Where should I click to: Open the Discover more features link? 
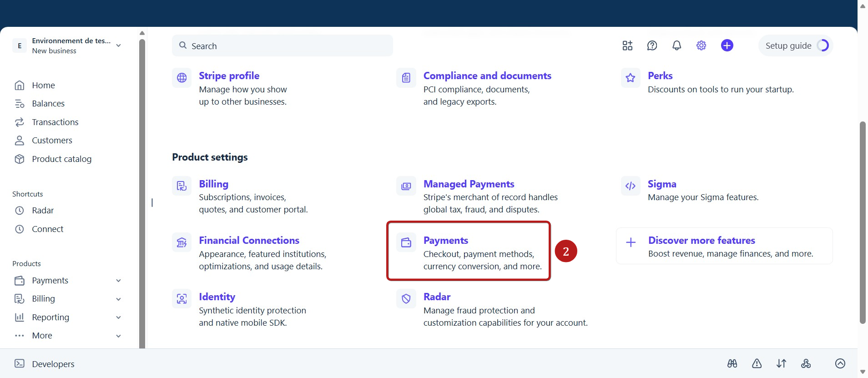(701, 240)
